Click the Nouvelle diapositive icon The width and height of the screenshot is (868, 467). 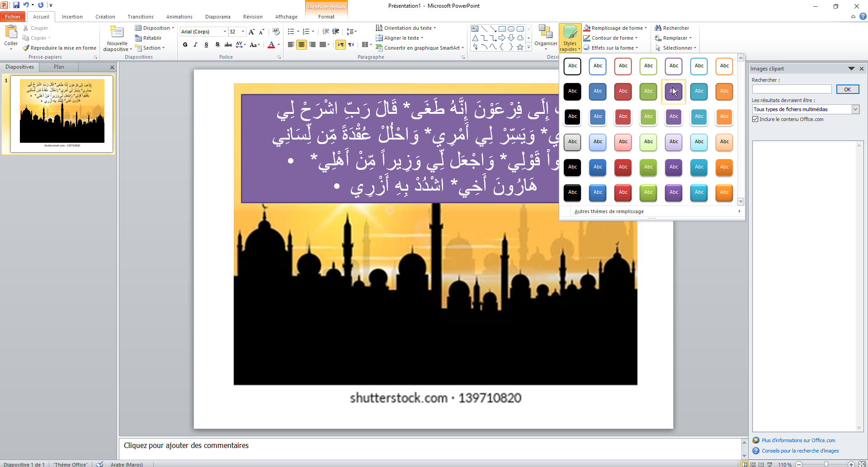click(x=117, y=32)
